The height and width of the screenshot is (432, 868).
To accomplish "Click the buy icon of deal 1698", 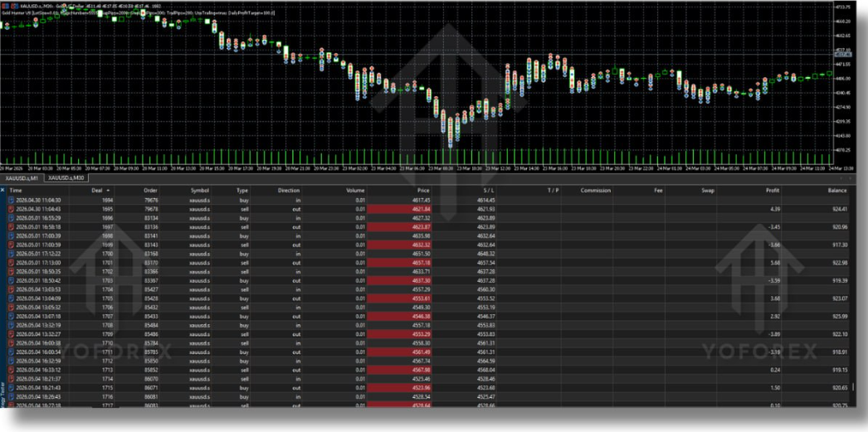I will [x=11, y=235].
